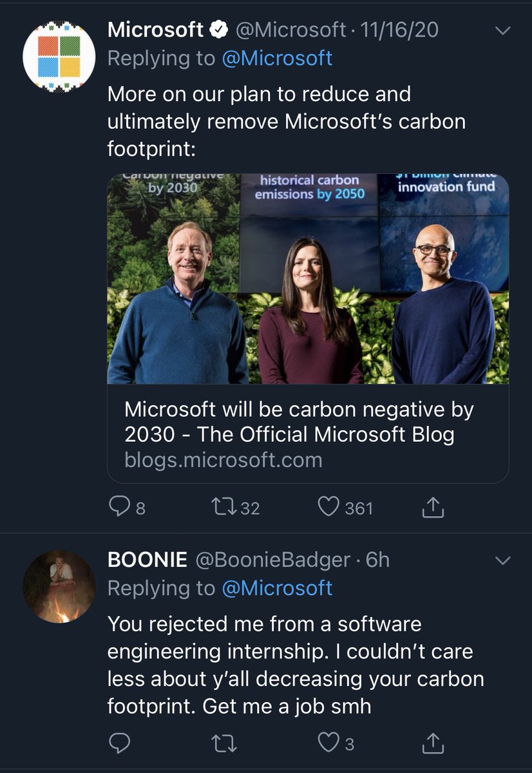Expand options chevron on BOONIE's tweet
This screenshot has width=532, height=773.
coord(502,561)
